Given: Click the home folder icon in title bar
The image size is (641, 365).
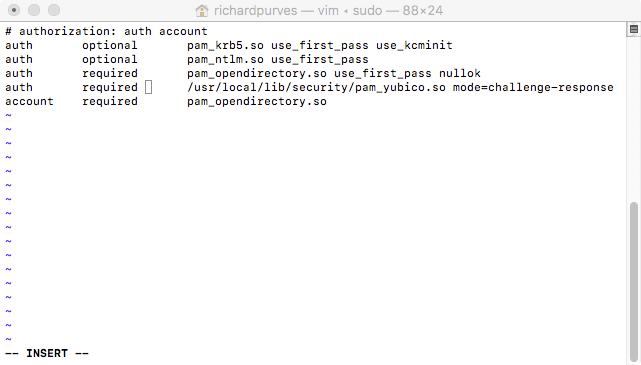Looking at the screenshot, I should pos(202,10).
